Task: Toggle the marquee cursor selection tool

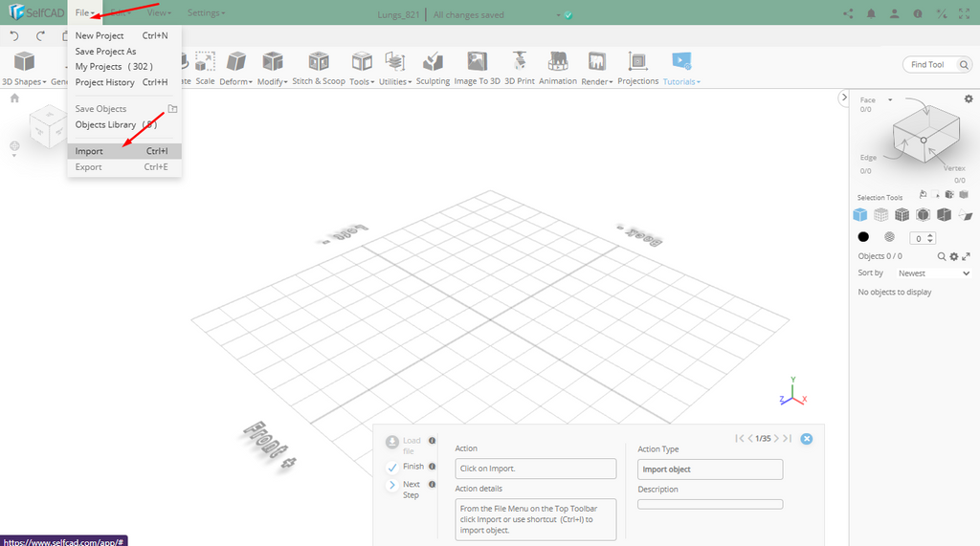Action: pos(936,194)
